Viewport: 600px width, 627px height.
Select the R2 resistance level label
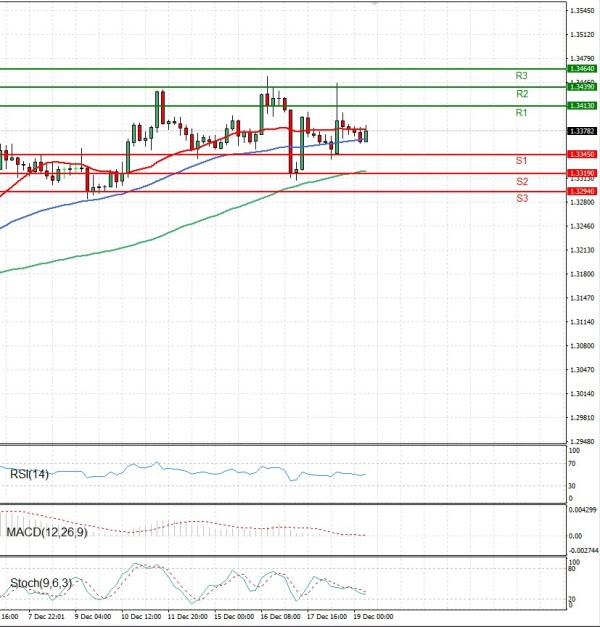(521, 94)
